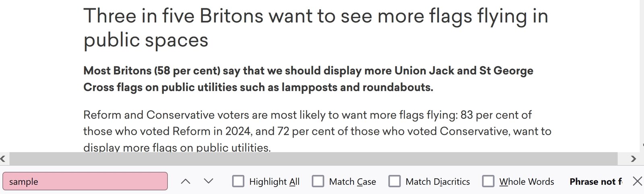The image size is (644, 194).
Task: Enable the Highlight All checkbox
Action: tap(238, 181)
